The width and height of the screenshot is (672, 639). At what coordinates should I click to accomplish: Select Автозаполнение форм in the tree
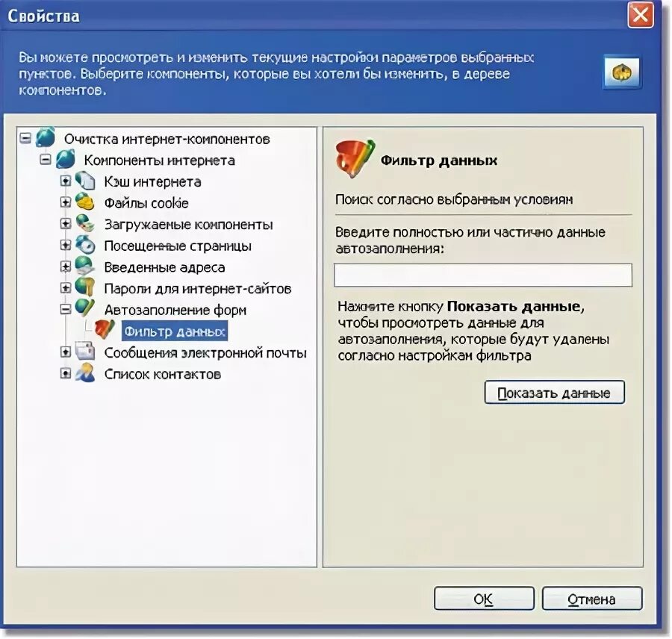(175, 310)
